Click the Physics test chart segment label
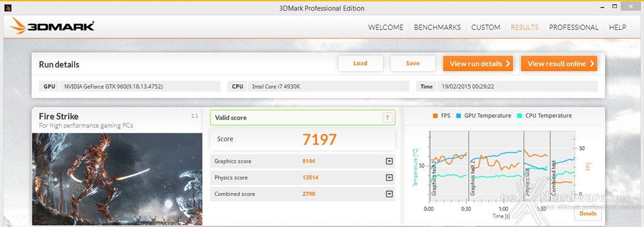 pos(527,182)
